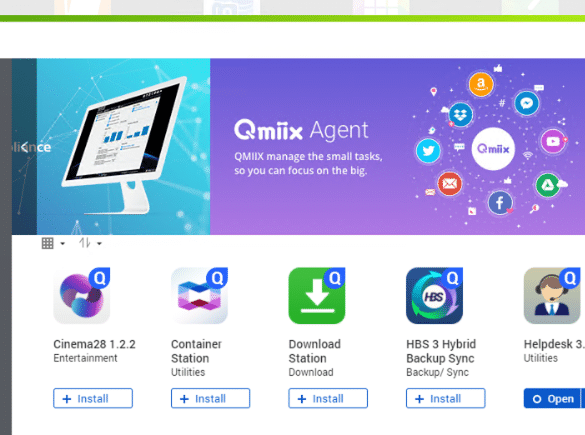Click the monitor image on banner
This screenshot has width=585, height=435.
pyautogui.click(x=124, y=145)
